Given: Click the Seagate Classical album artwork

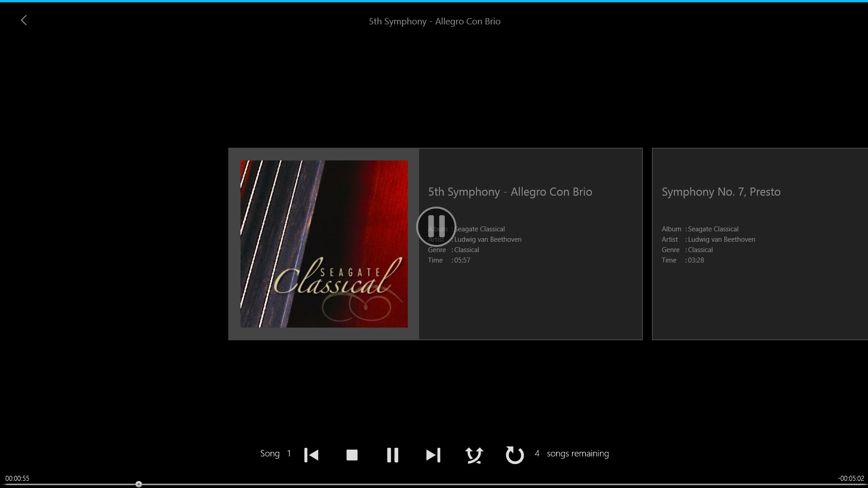Looking at the screenshot, I should (x=324, y=244).
